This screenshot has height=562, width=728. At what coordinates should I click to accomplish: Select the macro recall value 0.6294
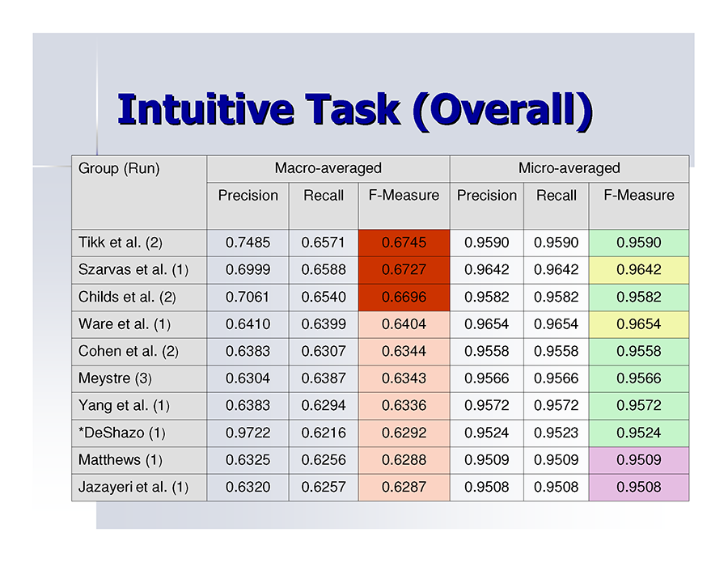[x=324, y=406]
